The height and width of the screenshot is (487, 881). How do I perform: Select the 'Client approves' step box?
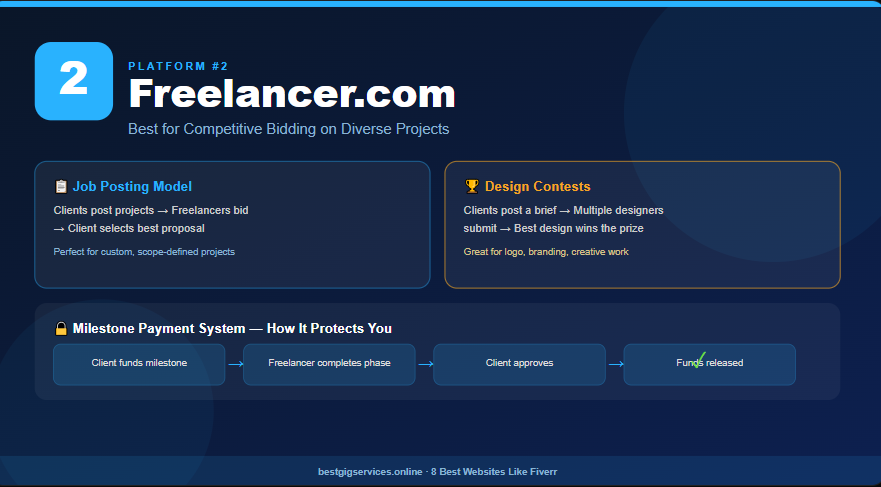click(519, 365)
